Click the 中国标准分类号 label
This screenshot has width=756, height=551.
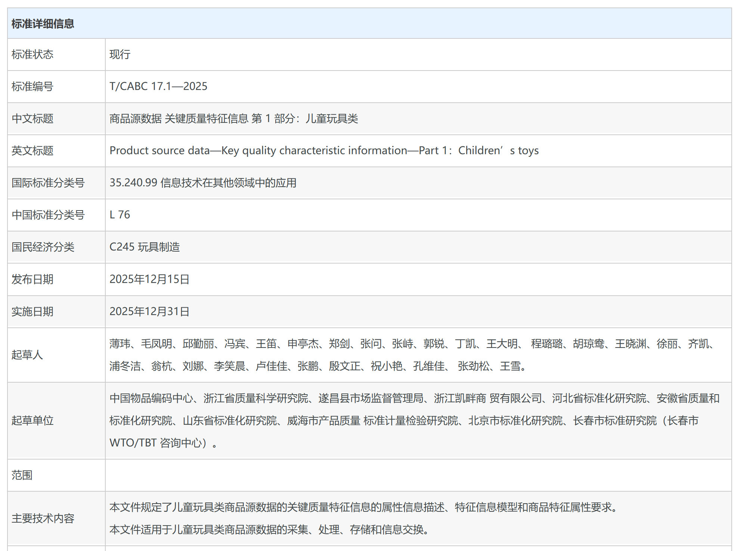point(48,215)
